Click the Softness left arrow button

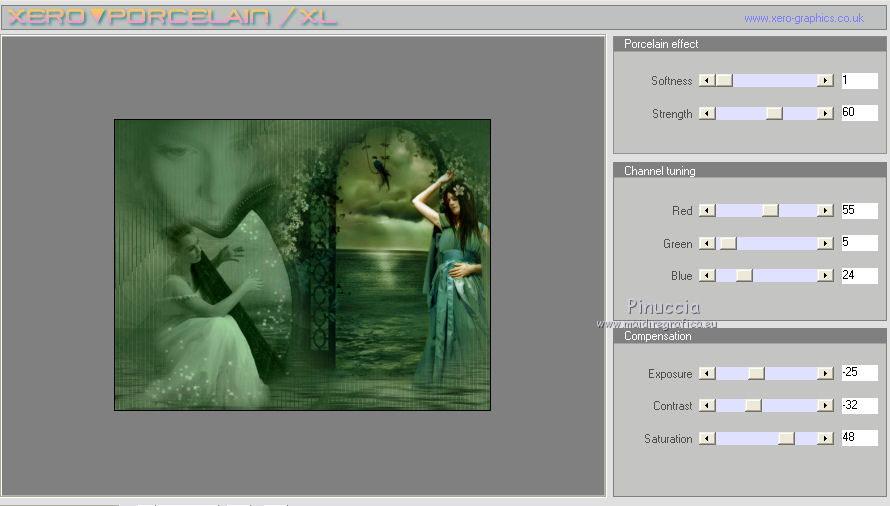[707, 81]
